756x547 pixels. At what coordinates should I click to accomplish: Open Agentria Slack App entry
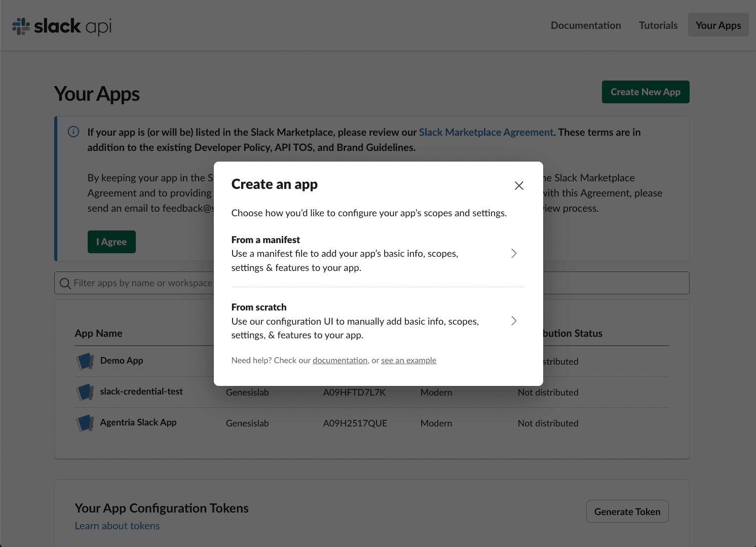click(138, 422)
